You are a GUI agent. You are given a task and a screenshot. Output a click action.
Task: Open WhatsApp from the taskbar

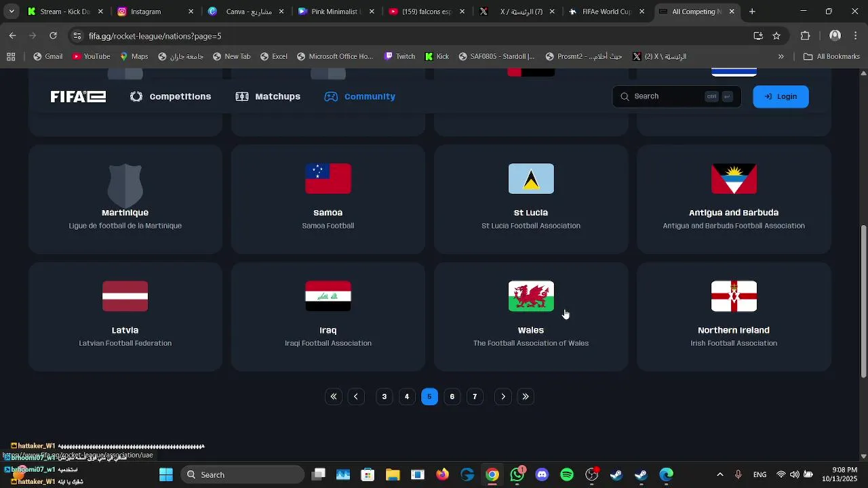click(x=518, y=474)
